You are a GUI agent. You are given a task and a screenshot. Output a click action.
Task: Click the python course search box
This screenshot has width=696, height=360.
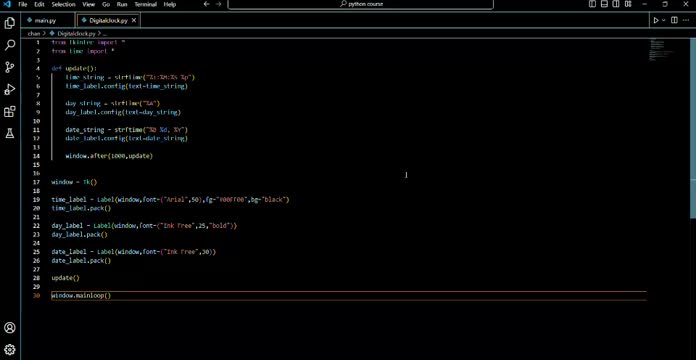360,4
